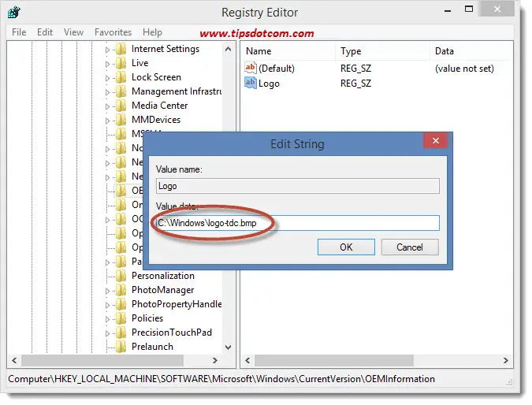Screen dimensions: 532x405
Task: Click the Media Center folder icon
Action: 121,106
